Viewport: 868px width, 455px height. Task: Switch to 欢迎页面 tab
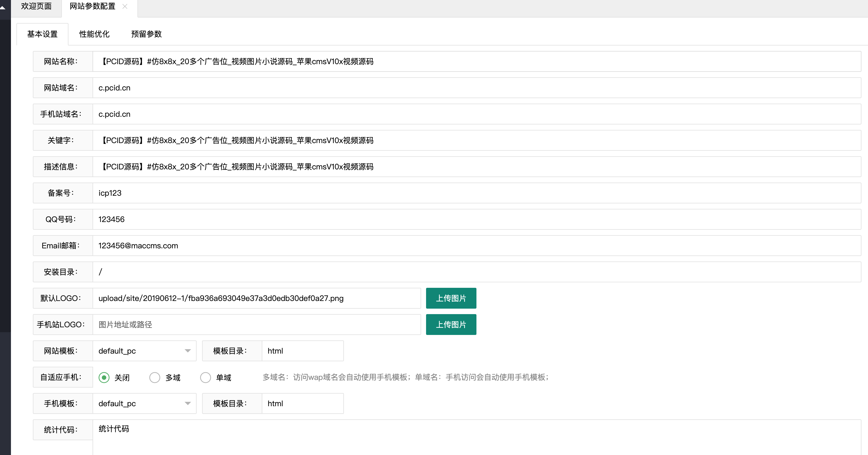[36, 6]
